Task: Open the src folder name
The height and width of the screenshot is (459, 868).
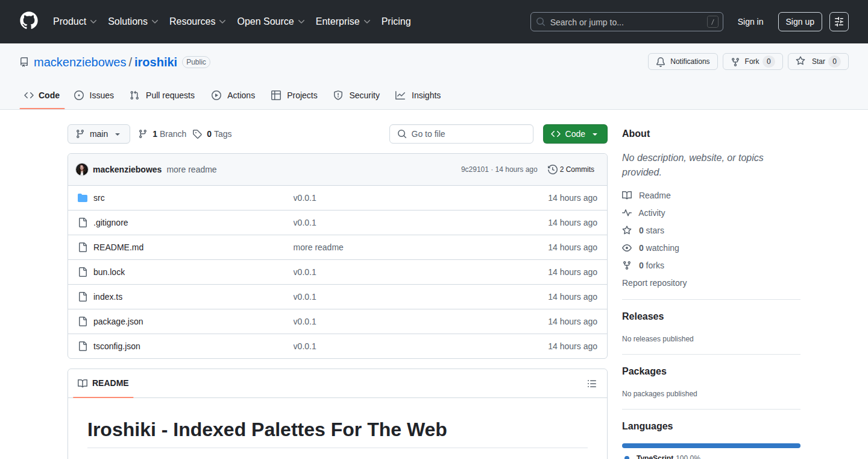Action: [99, 198]
